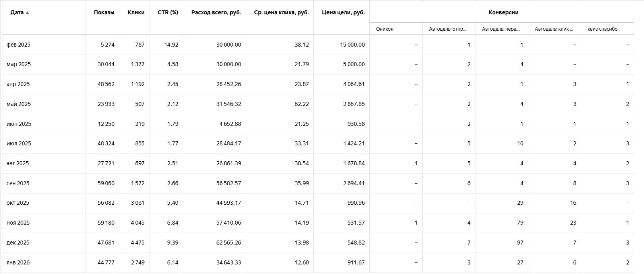The width and height of the screenshot is (644, 274).
Task: Click goal price 911.67
Action: point(356,262)
